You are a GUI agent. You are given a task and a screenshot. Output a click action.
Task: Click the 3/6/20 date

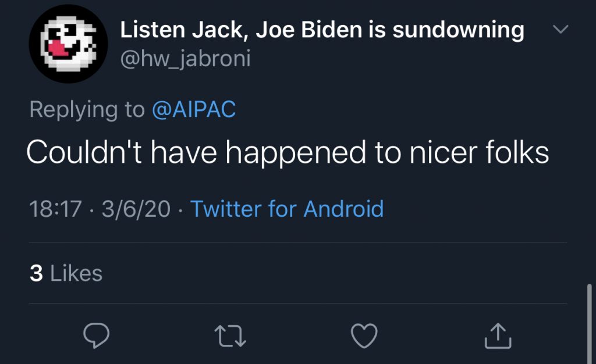(x=135, y=209)
